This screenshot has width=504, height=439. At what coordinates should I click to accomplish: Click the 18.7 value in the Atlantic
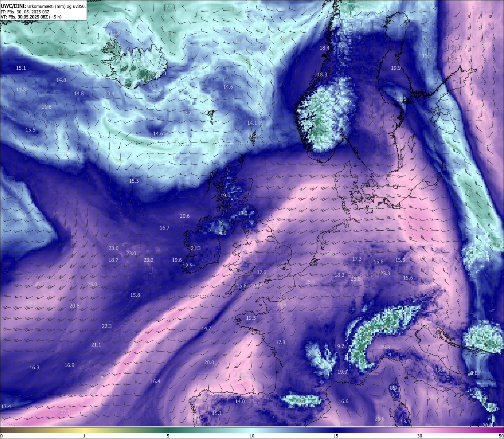click(x=113, y=260)
